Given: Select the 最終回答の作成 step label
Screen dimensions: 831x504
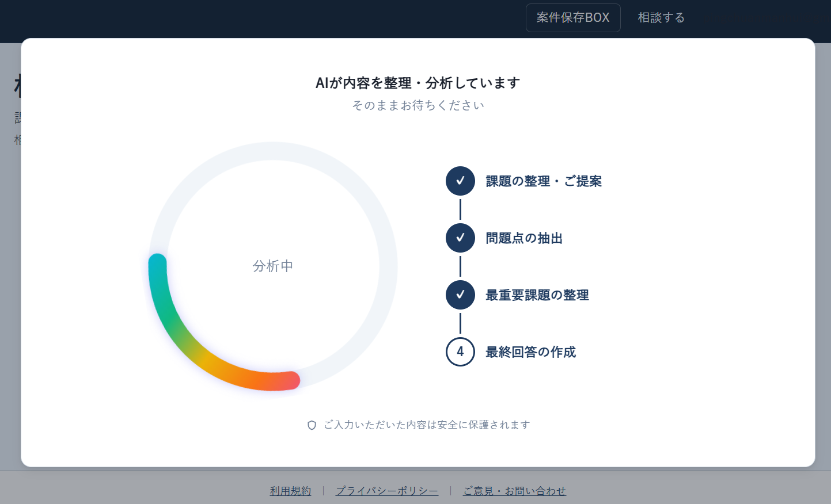Looking at the screenshot, I should click(x=531, y=352).
